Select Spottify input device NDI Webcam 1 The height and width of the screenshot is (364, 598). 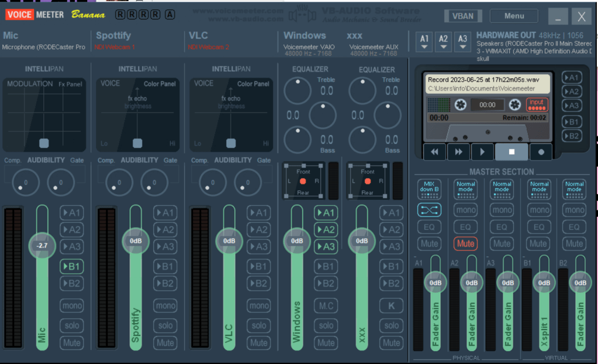115,47
